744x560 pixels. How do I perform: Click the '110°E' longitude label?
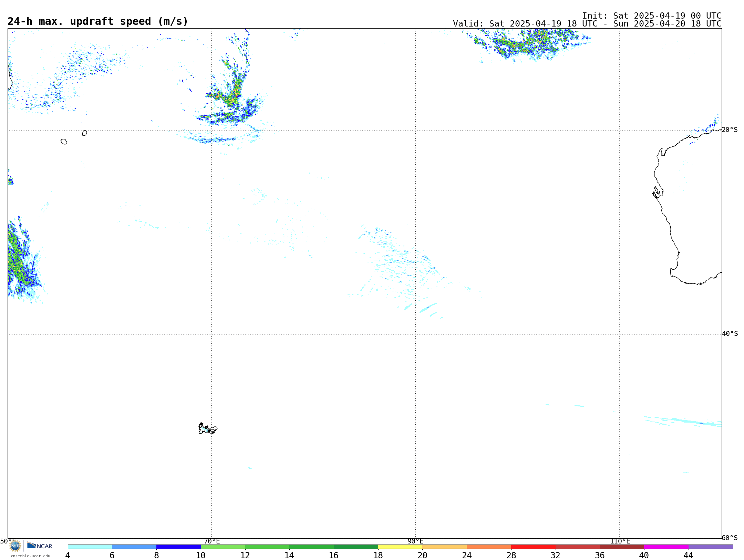(620, 541)
